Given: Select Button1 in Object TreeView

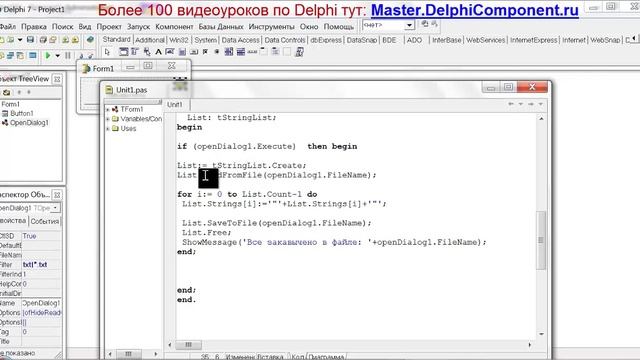Looking at the screenshot, I should click(22, 113).
